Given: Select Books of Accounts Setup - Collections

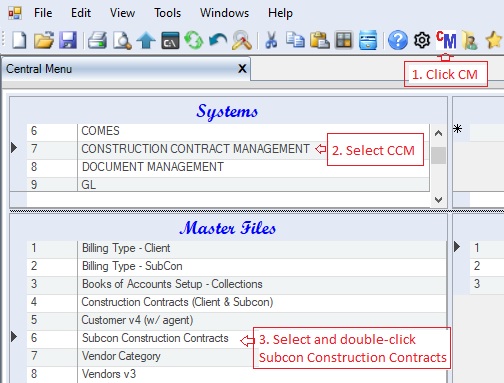Looking at the screenshot, I should click(x=236, y=284).
